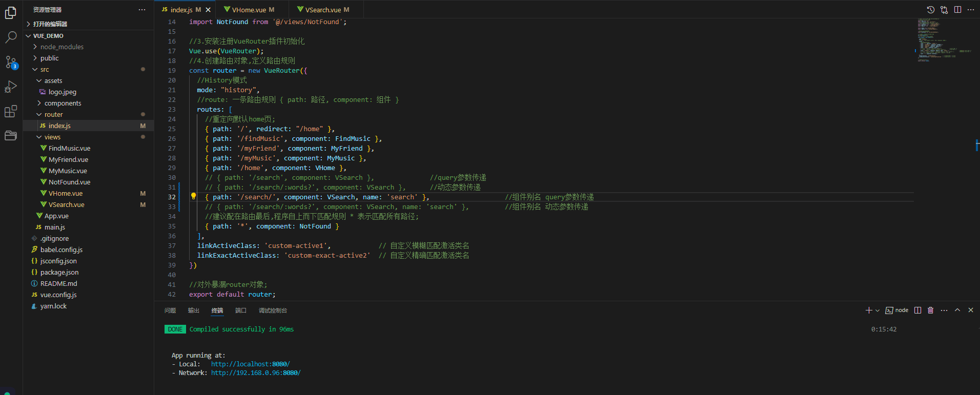Open logo.jpeg in the explorer
The height and width of the screenshot is (395, 980).
[89, 92]
